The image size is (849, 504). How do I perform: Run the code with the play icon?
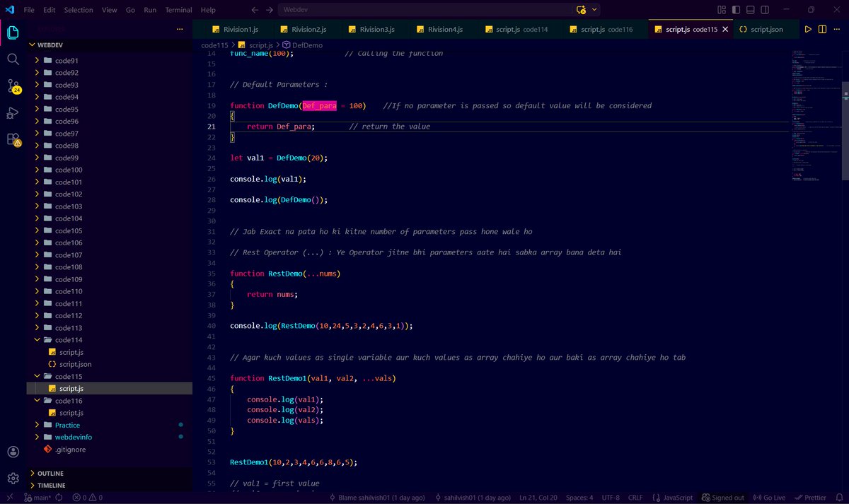coord(808,30)
